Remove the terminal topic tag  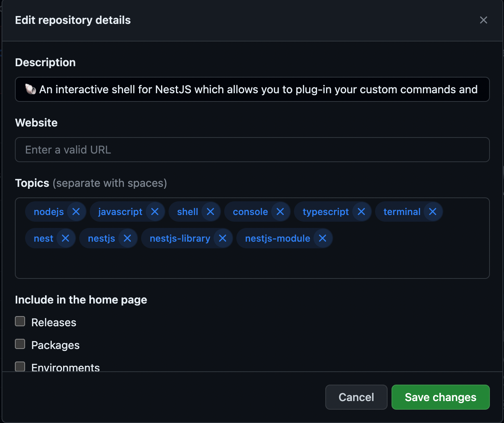(432, 211)
